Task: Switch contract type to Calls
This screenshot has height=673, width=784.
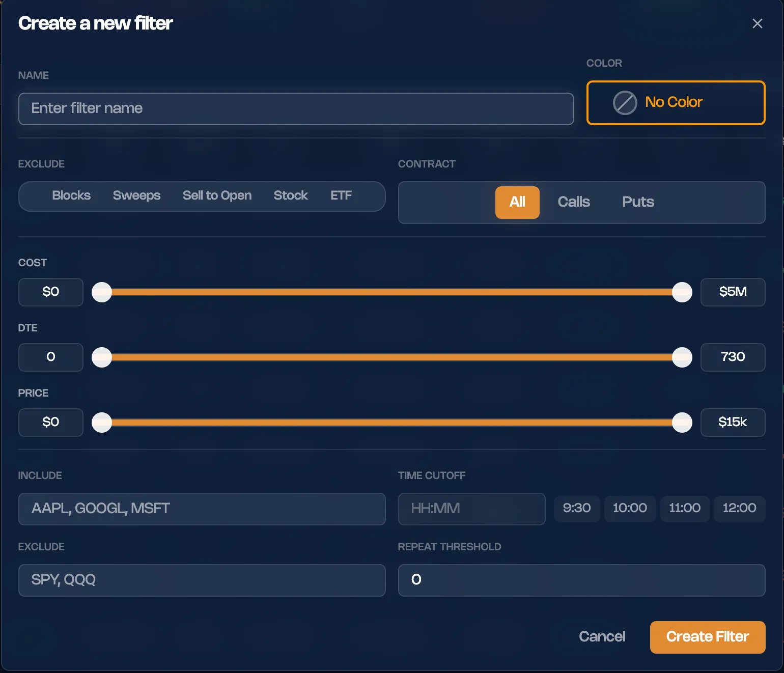Action: [574, 202]
